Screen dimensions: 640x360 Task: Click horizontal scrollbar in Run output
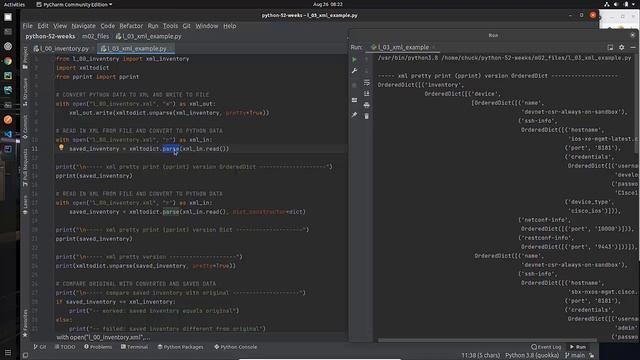click(x=487, y=340)
